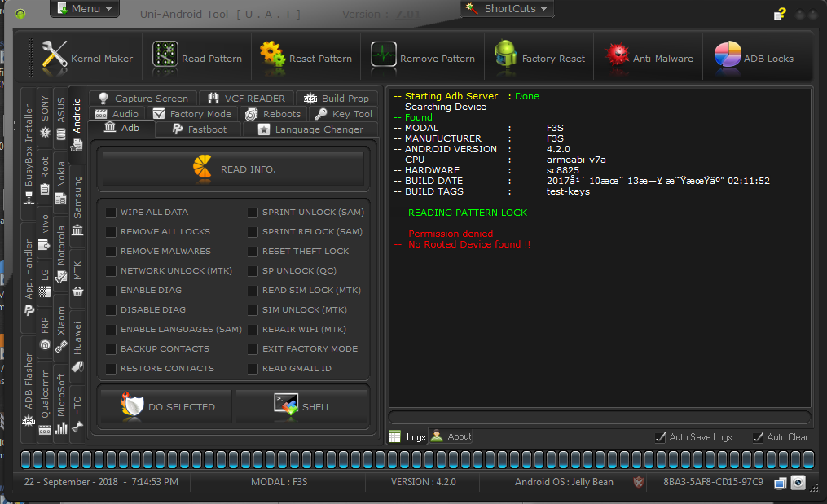Screen dimensions: 827x504
Task: Enable BACKUP CONTACTS checkbox
Action: coord(111,348)
